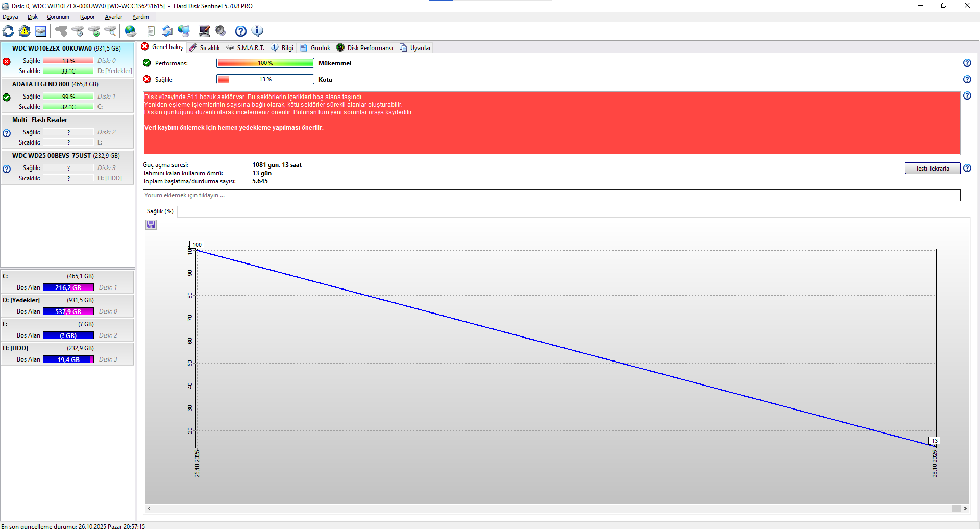
Task: Click the 216,2 GB free space bar for C:
Action: [x=68, y=287]
